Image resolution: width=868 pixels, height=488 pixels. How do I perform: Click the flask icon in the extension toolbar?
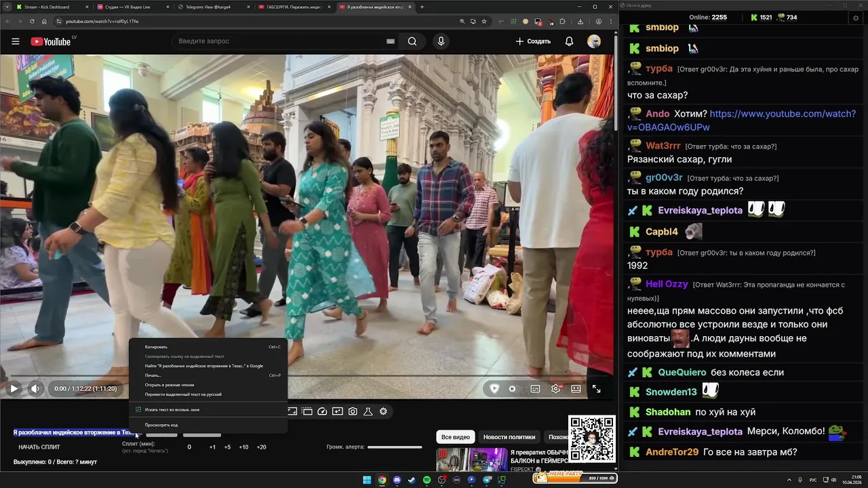[x=368, y=411]
